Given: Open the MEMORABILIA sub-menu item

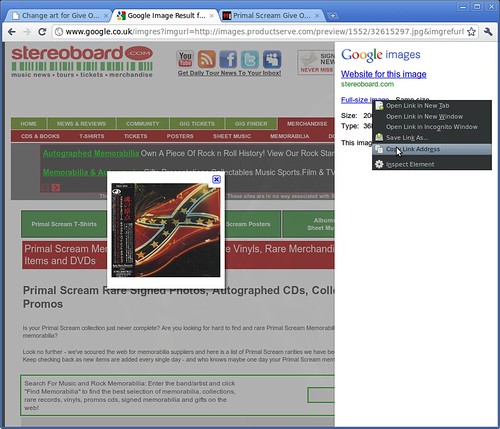Looking at the screenshot, I should [289, 136].
